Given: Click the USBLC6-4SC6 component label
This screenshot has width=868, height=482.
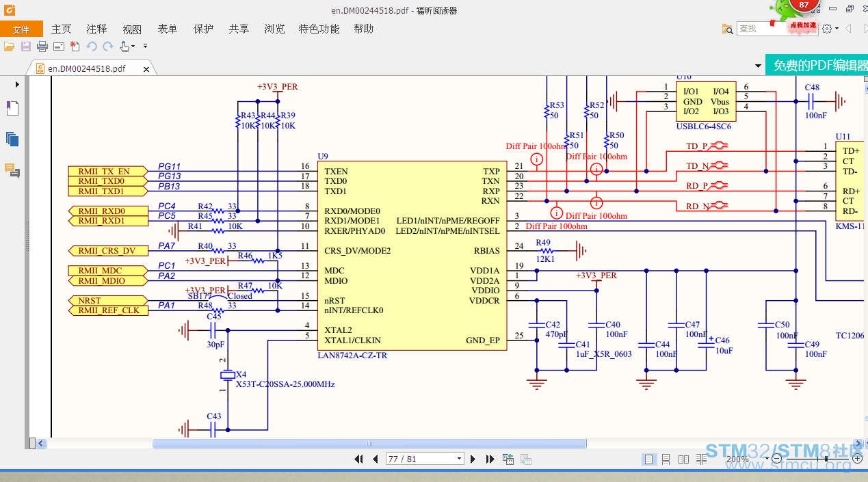Looking at the screenshot, I should [703, 126].
